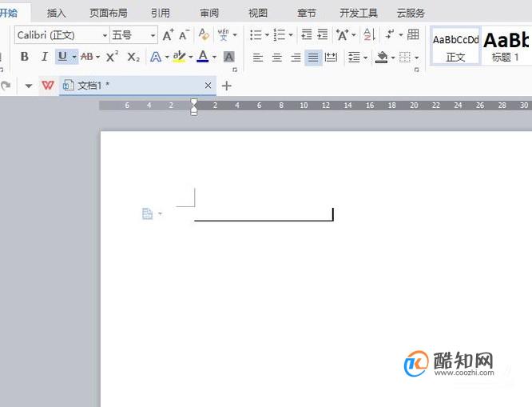Align text left
Screen dimensions: 532x407
[x=258, y=58]
